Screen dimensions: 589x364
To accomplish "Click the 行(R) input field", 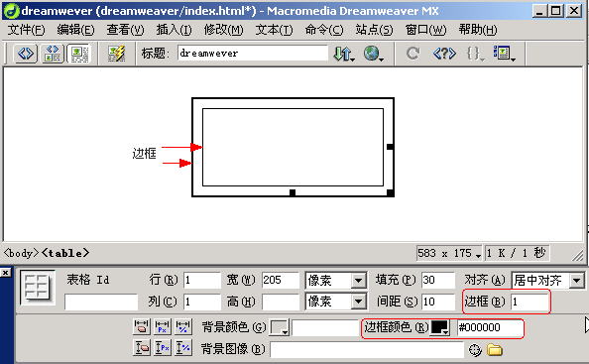I will point(202,281).
